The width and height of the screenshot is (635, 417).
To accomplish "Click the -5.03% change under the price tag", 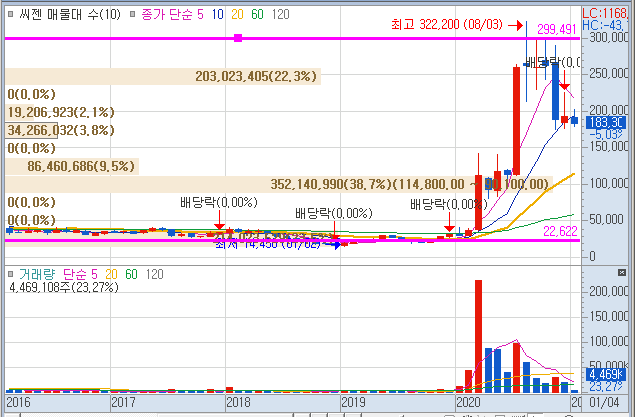I will click(x=606, y=134).
